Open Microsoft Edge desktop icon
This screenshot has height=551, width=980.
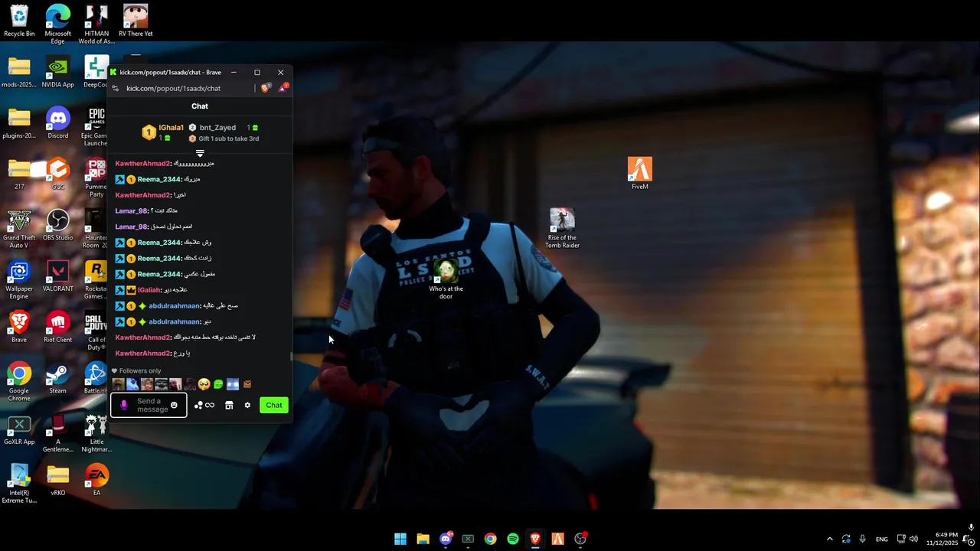[58, 24]
